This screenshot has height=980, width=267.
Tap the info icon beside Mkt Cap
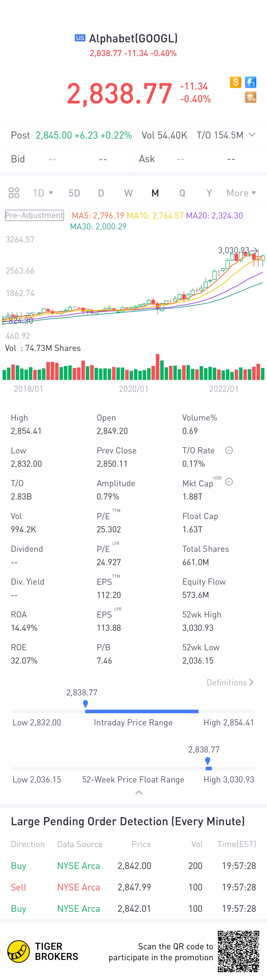tap(229, 482)
